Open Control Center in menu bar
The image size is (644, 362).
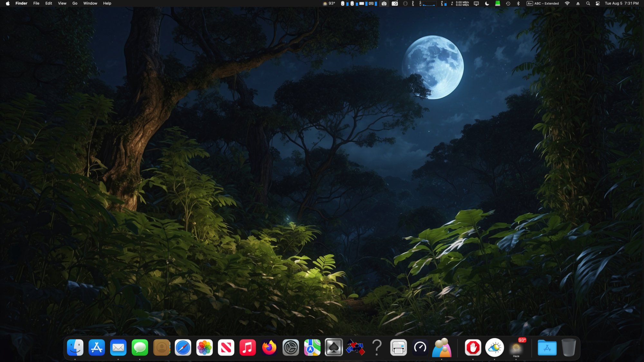click(598, 4)
